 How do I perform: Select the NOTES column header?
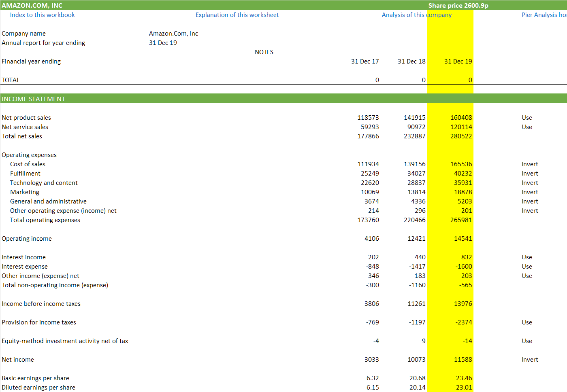[x=264, y=52]
